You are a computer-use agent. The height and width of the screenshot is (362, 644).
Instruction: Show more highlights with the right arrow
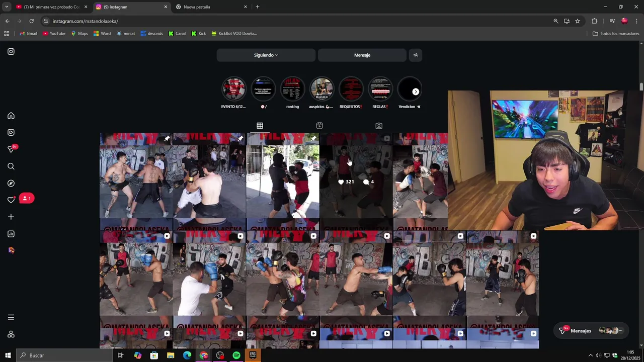point(416,92)
